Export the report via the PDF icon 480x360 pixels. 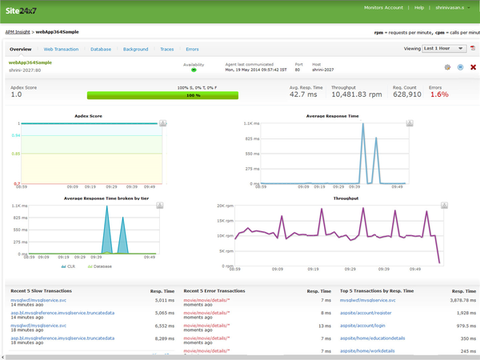tap(473, 48)
